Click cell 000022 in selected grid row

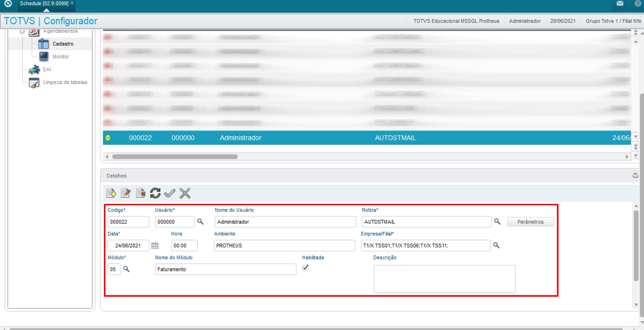pyautogui.click(x=140, y=138)
